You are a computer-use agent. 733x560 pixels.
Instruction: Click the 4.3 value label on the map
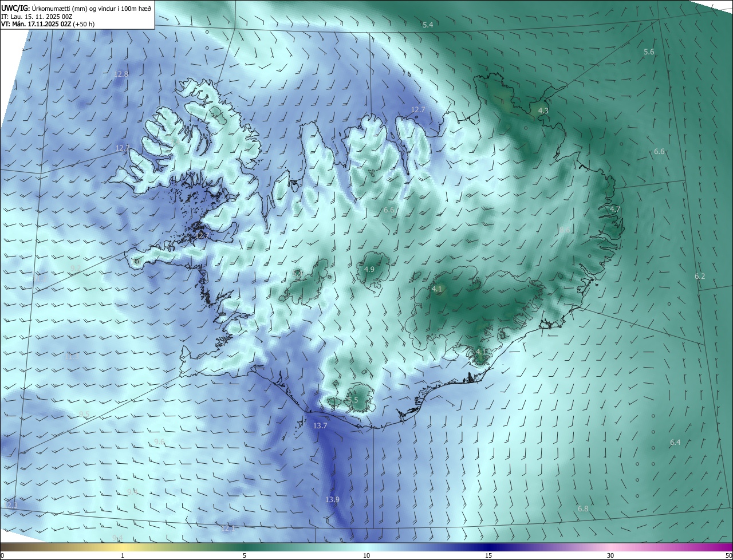coord(543,110)
